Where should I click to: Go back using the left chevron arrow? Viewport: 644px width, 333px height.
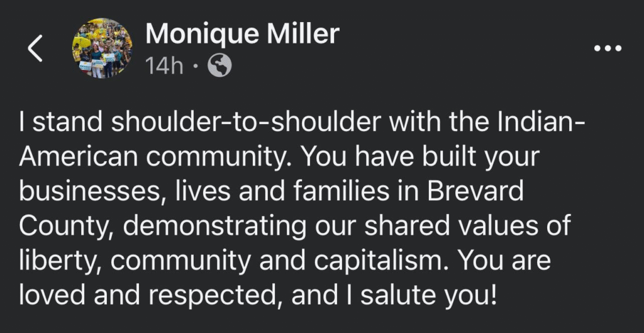(x=36, y=48)
